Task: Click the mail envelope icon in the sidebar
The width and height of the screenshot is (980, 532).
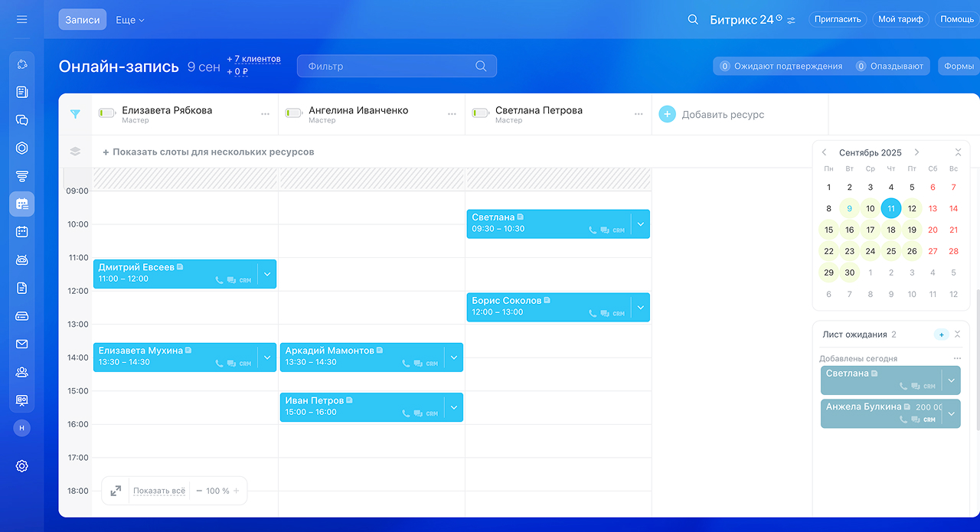Action: point(21,344)
